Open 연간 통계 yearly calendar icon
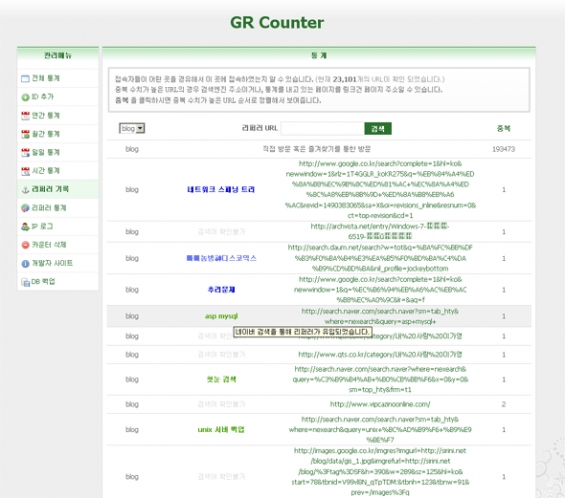565x499 pixels. [x=25, y=116]
